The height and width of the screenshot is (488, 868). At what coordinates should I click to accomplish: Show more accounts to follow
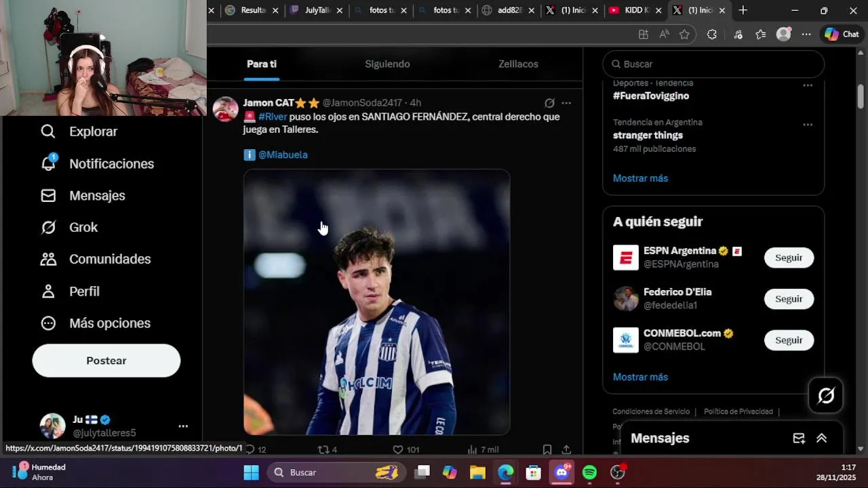point(640,377)
